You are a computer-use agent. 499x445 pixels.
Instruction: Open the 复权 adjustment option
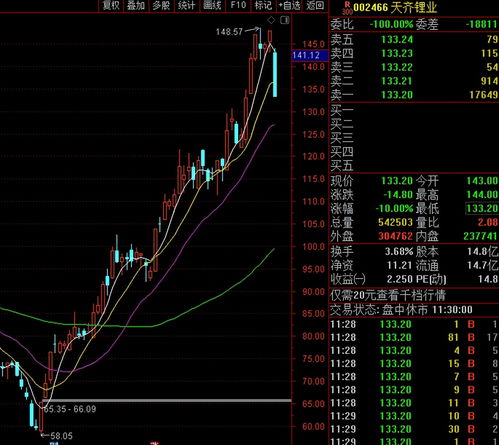click(x=111, y=5)
